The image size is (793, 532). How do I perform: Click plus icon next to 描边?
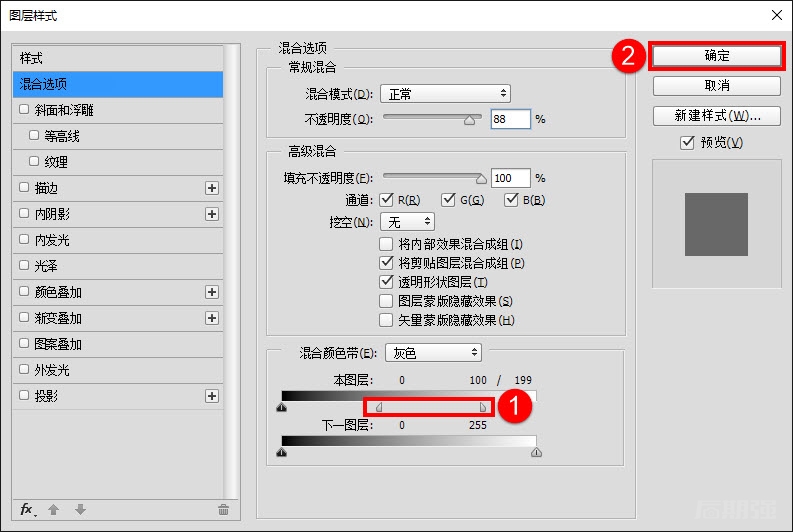(x=212, y=188)
